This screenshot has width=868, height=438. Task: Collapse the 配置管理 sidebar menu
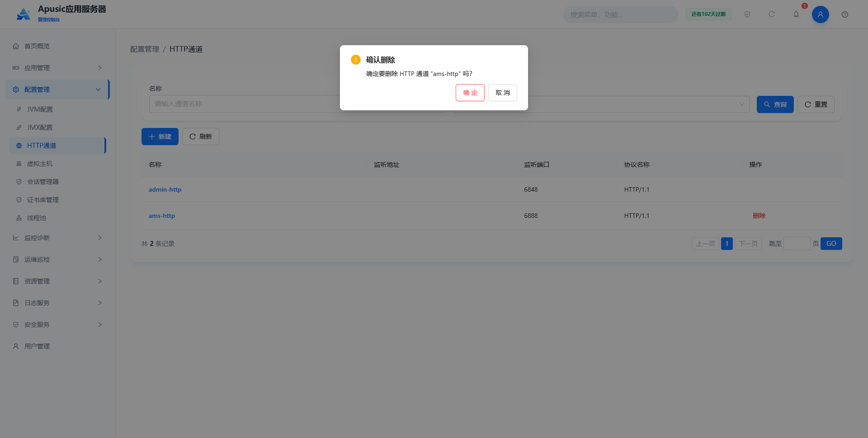coord(58,89)
